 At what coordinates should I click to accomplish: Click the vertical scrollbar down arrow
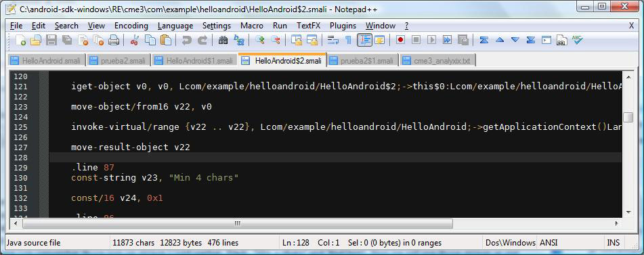point(628,212)
